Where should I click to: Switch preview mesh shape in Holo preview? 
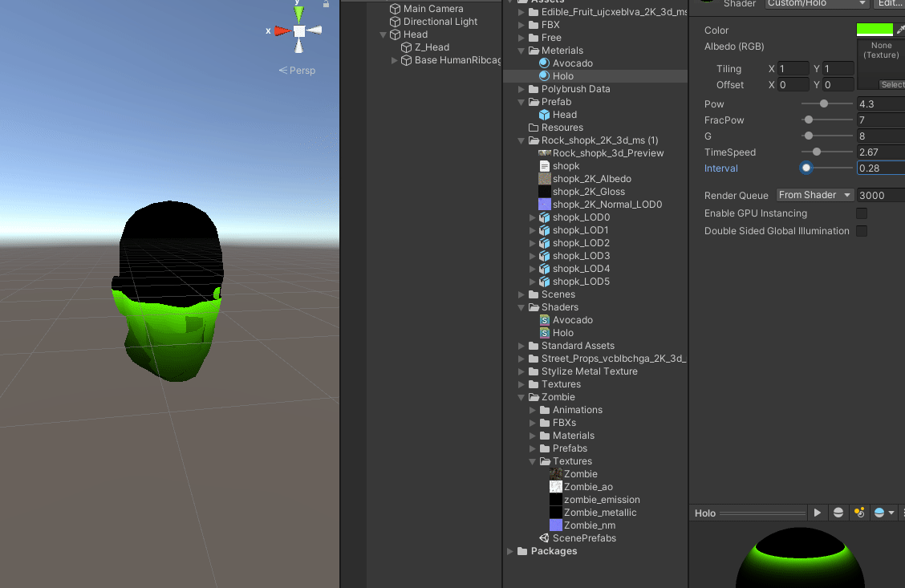(x=838, y=513)
